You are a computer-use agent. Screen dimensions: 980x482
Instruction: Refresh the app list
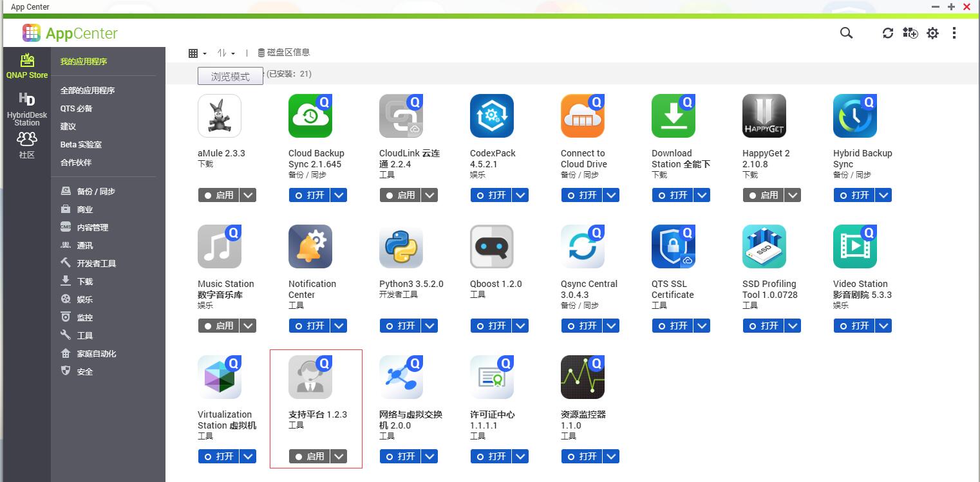[x=888, y=33]
